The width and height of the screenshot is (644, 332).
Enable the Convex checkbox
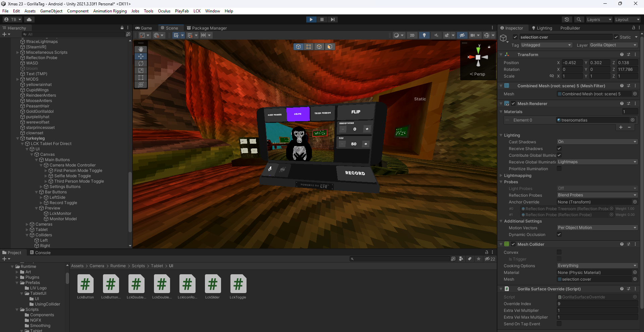coord(559,252)
